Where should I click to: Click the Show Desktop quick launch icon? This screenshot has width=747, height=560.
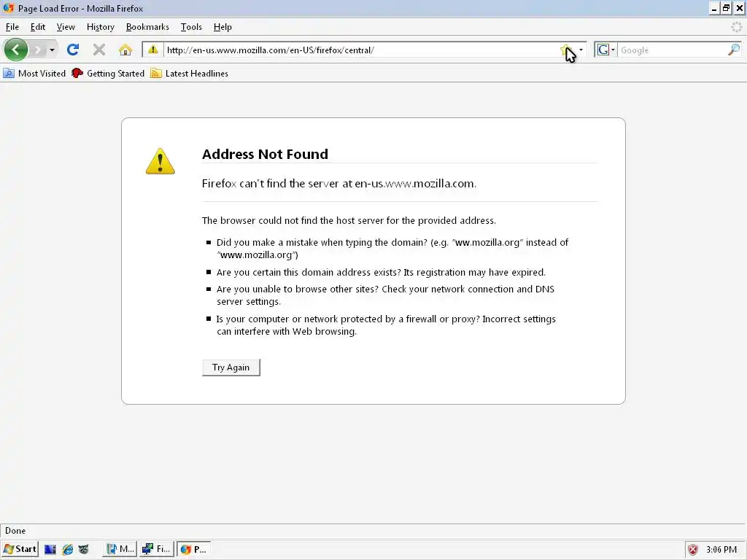point(50,549)
